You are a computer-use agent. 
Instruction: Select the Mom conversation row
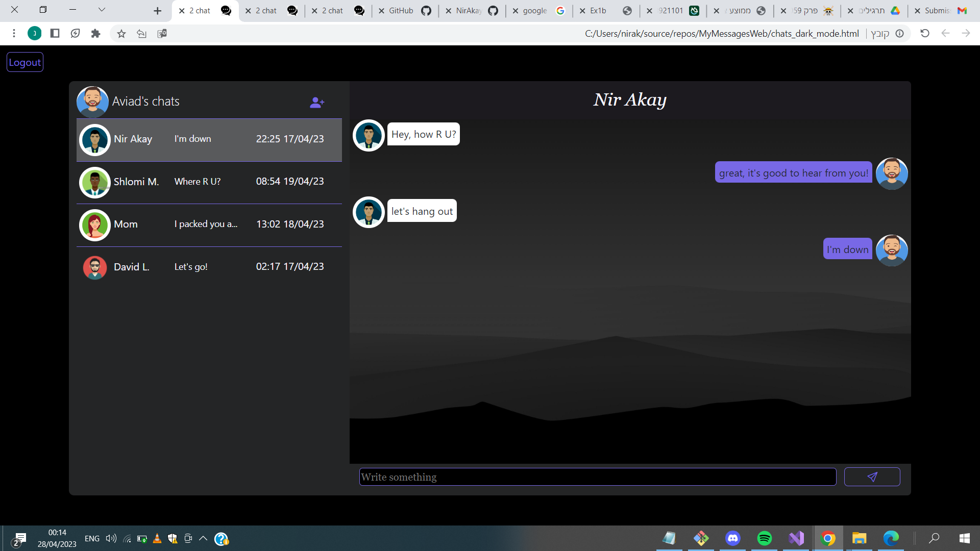coord(209,224)
